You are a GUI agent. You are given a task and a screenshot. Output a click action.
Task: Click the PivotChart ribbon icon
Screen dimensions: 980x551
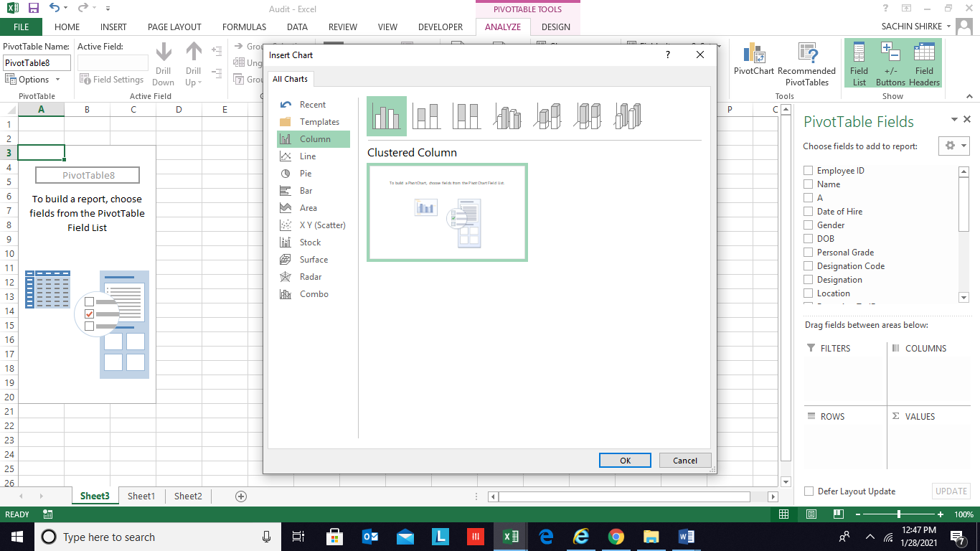click(x=754, y=59)
